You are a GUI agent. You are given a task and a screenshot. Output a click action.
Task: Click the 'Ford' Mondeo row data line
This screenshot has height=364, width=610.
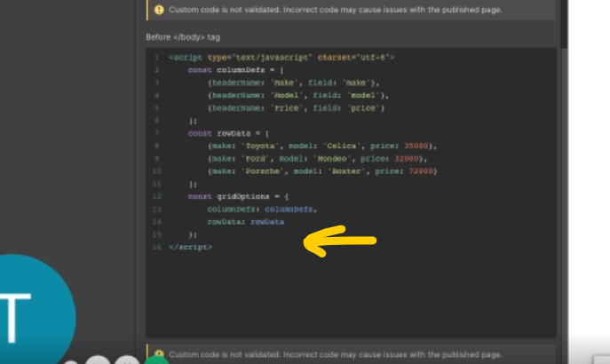(x=318, y=159)
